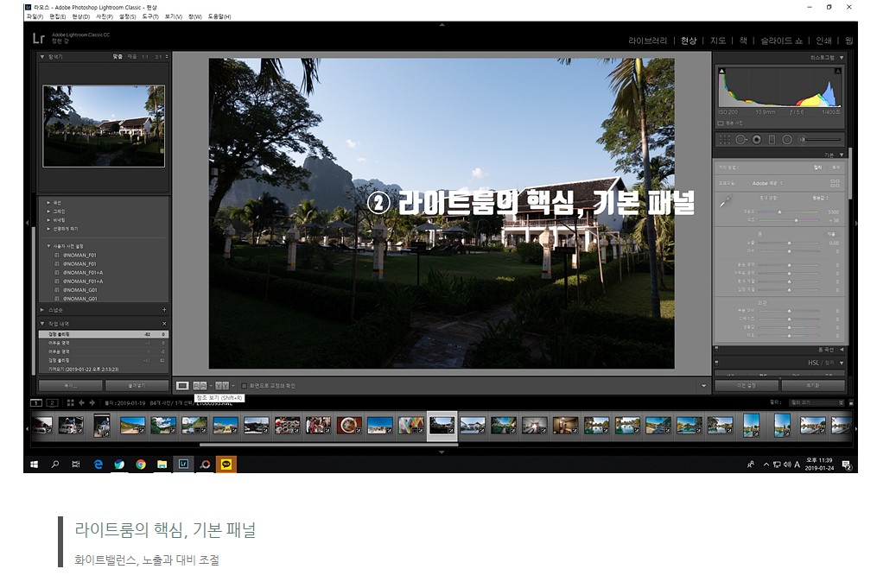
Task: Set navigator zoom to 1:1
Action: click(x=145, y=57)
